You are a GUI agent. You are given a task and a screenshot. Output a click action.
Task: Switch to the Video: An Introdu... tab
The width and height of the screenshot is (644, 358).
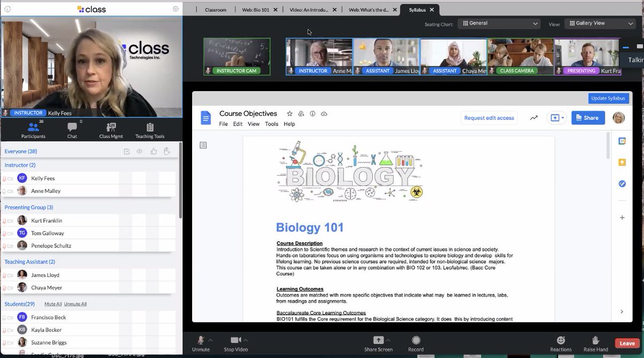(309, 10)
